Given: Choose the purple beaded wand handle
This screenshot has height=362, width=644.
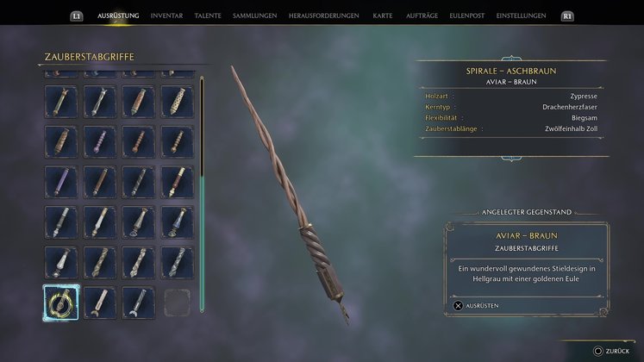Looking at the screenshot, I should pos(99,141).
